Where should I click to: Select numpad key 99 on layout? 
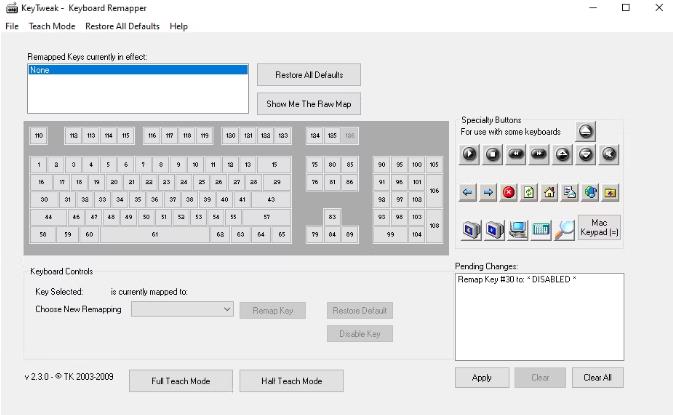[390, 234]
